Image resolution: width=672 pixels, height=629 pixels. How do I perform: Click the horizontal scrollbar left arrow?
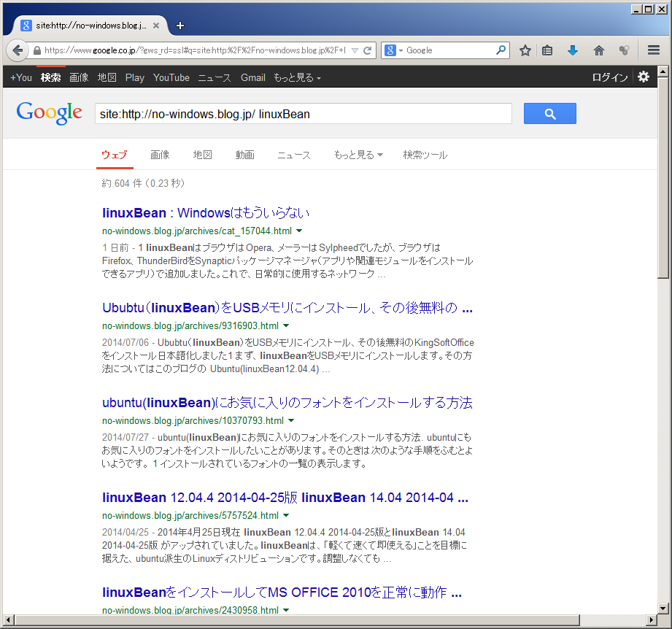click(x=9, y=620)
